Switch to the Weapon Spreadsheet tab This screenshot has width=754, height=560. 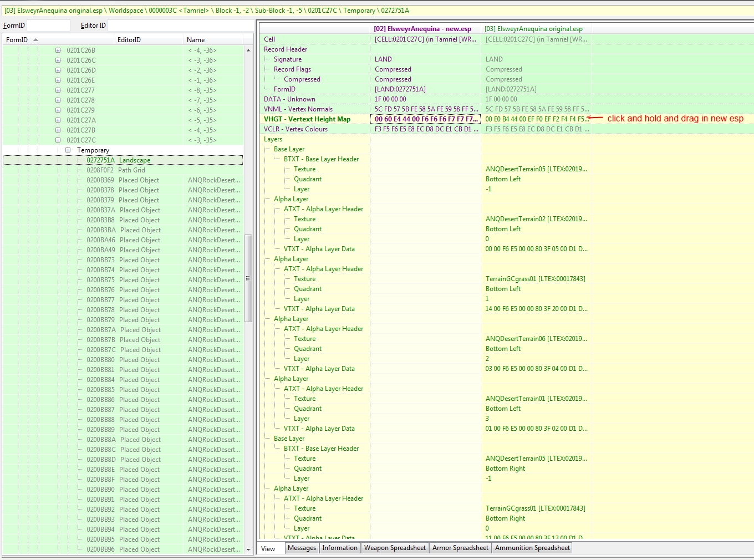point(395,548)
